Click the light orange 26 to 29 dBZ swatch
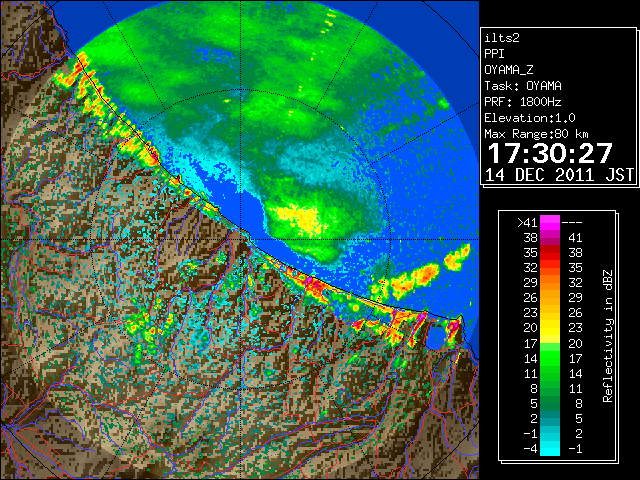The image size is (640, 480). 550,298
